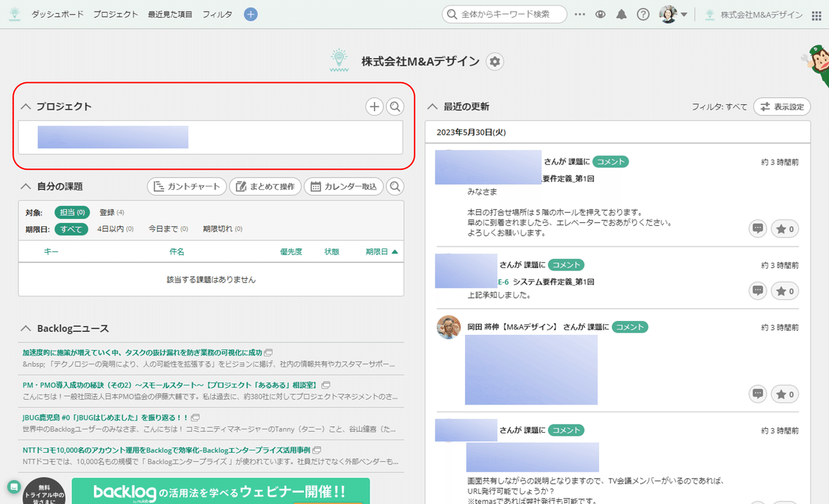
Task: Open the help question mark icon
Action: click(642, 14)
